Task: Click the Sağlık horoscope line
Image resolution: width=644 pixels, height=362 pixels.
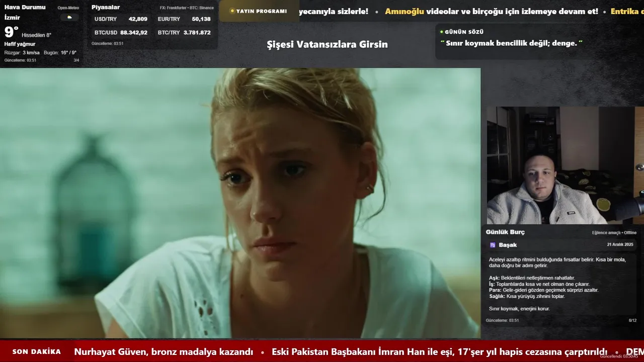Action: point(527,296)
